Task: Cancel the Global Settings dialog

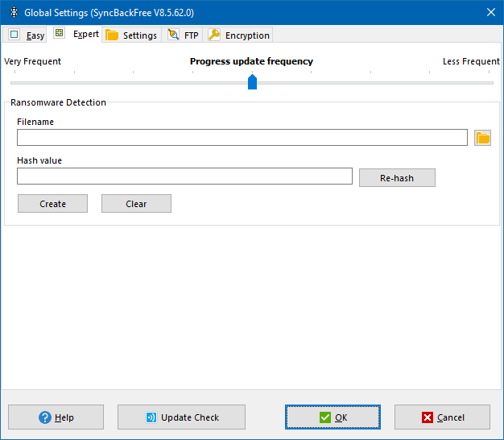Action: tap(442, 417)
